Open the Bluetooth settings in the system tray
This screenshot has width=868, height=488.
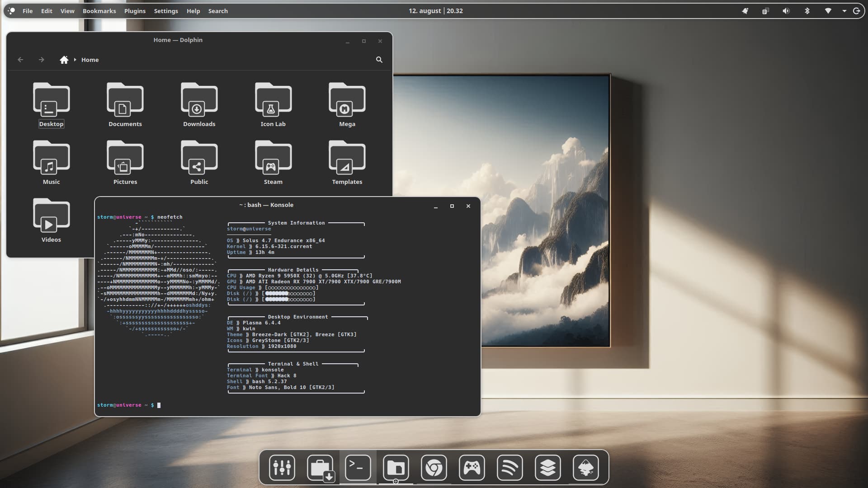tap(807, 10)
